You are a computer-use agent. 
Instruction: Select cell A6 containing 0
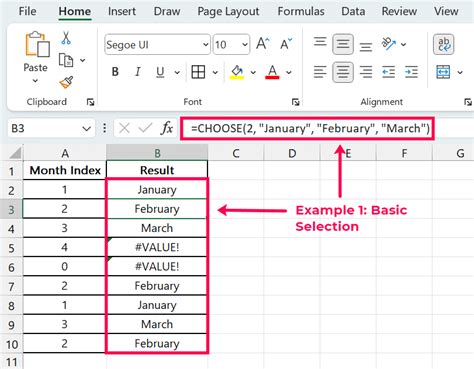(65, 267)
